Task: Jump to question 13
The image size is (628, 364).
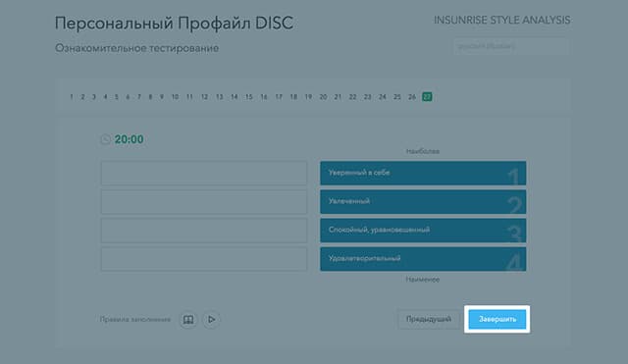Action: tap(220, 97)
